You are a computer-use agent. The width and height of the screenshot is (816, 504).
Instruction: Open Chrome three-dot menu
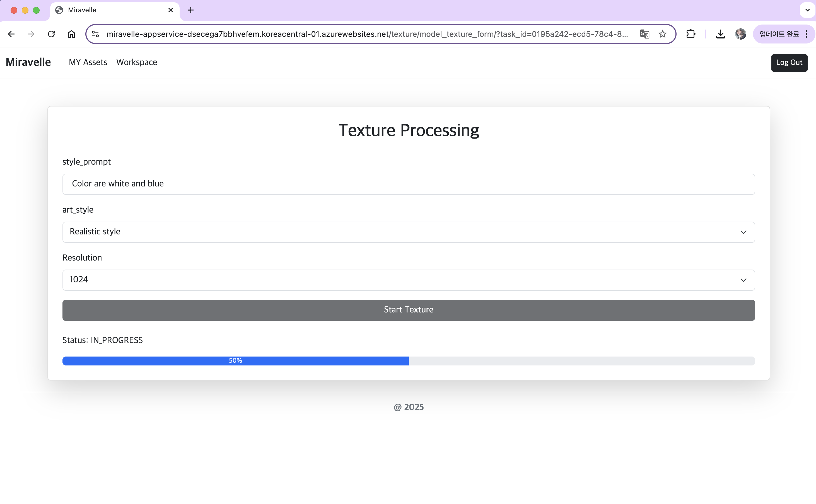[806, 34]
